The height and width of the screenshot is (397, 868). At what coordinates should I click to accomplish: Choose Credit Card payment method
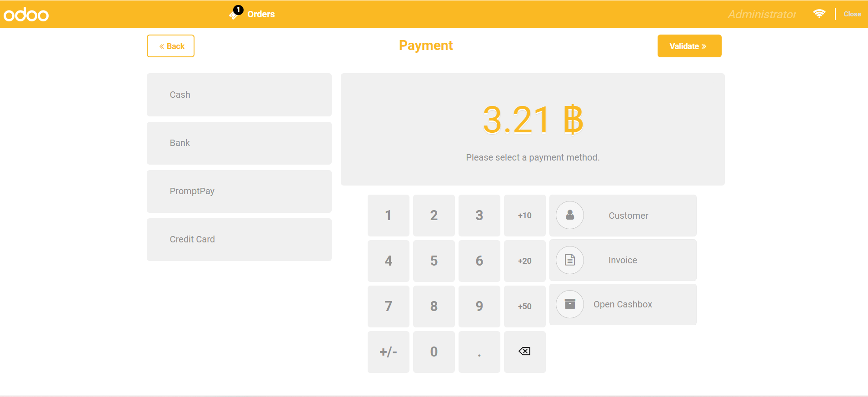[x=239, y=239]
